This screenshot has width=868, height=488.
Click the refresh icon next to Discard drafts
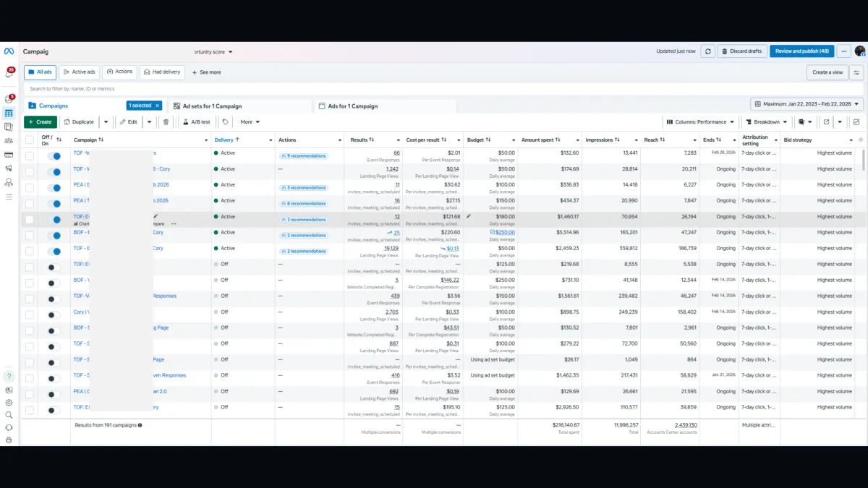click(x=707, y=51)
